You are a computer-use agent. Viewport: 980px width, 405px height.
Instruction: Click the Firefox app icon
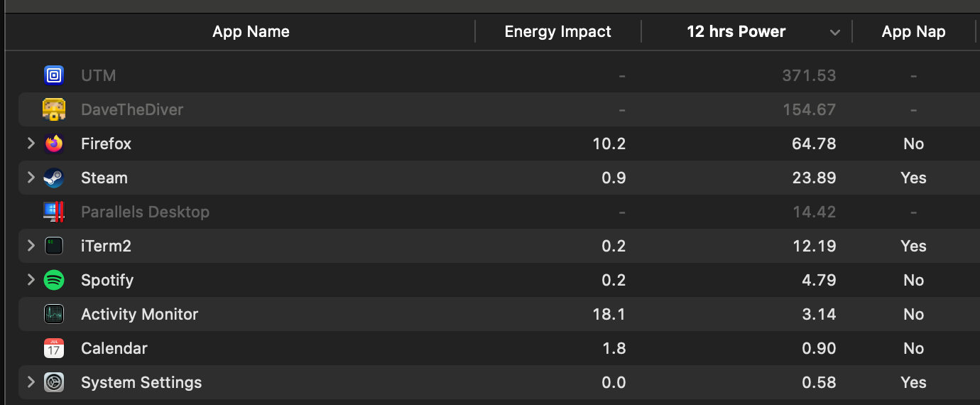coord(54,144)
